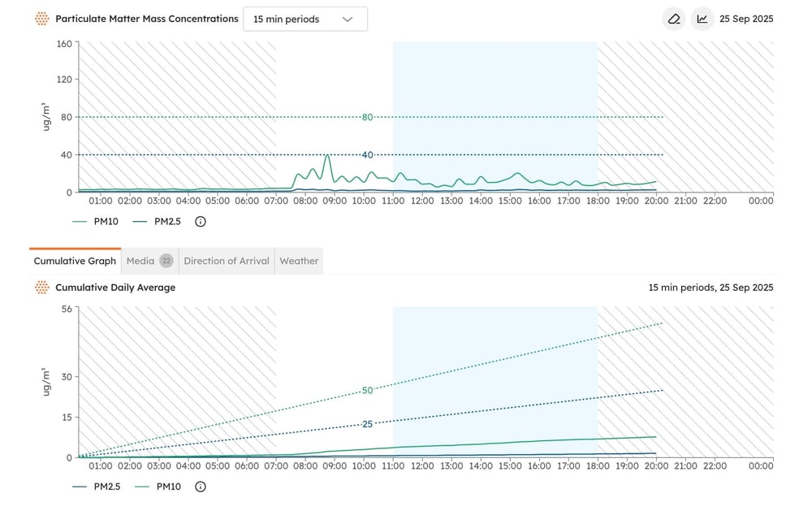Click the Particulate Matter orange dots icon
The width and height of the screenshot is (812, 515).
(42, 19)
